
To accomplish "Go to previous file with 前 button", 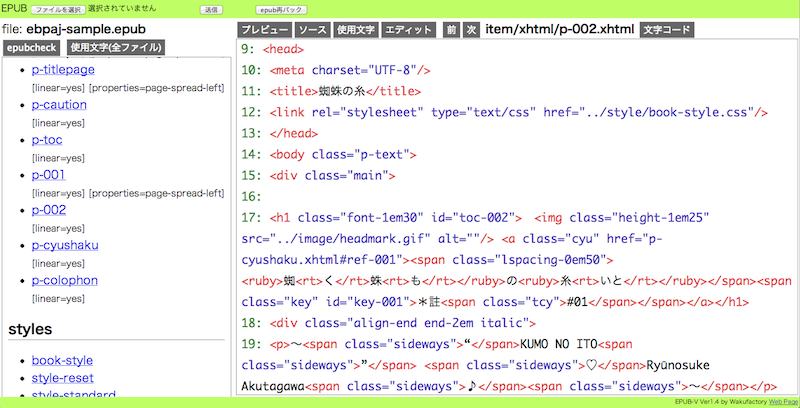I will (x=451, y=30).
